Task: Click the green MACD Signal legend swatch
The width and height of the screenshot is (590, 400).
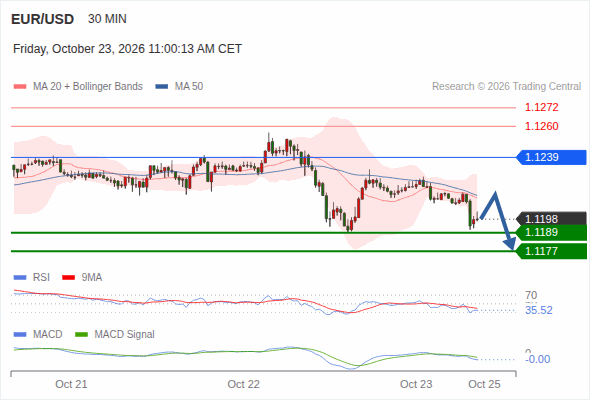Action: (81, 335)
